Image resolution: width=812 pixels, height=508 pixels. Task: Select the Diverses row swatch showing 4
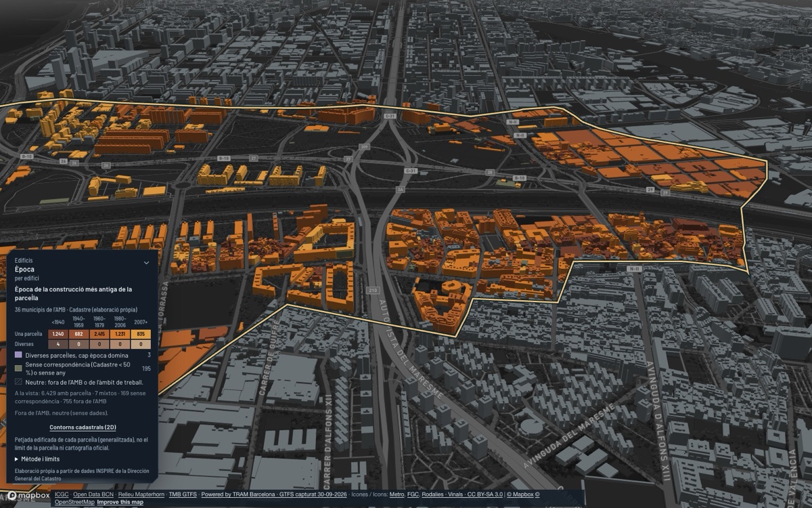click(x=58, y=344)
